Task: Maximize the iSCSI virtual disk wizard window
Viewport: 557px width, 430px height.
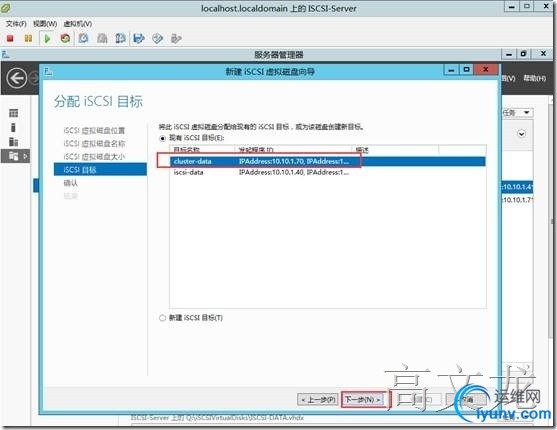Action: tap(466, 70)
